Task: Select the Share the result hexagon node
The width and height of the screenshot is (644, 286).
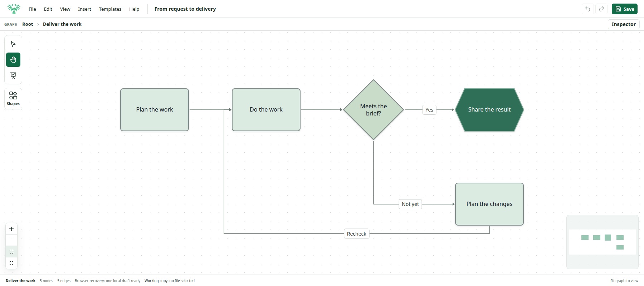Action: pos(489,110)
